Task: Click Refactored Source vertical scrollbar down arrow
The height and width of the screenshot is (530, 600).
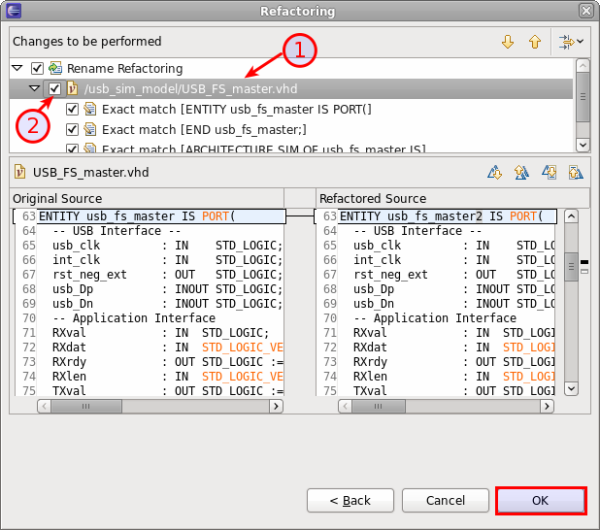Action: coord(571,389)
